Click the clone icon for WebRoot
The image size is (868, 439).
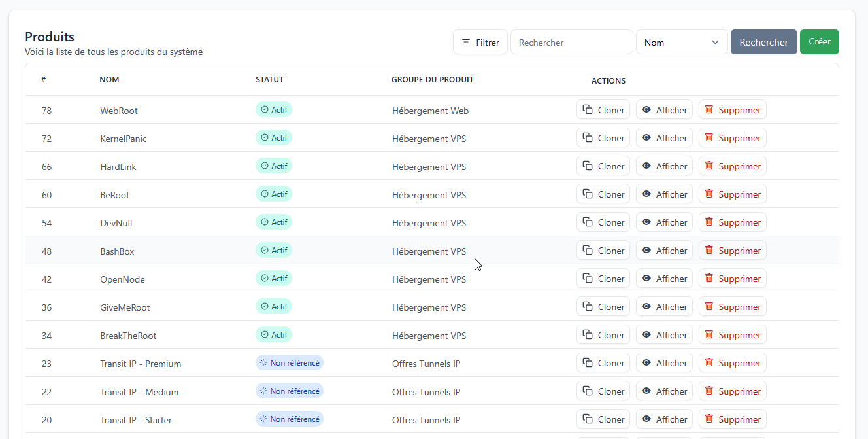[588, 110]
